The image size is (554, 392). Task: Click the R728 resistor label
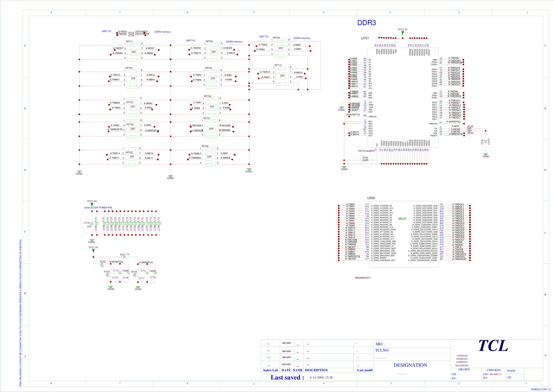[470, 126]
